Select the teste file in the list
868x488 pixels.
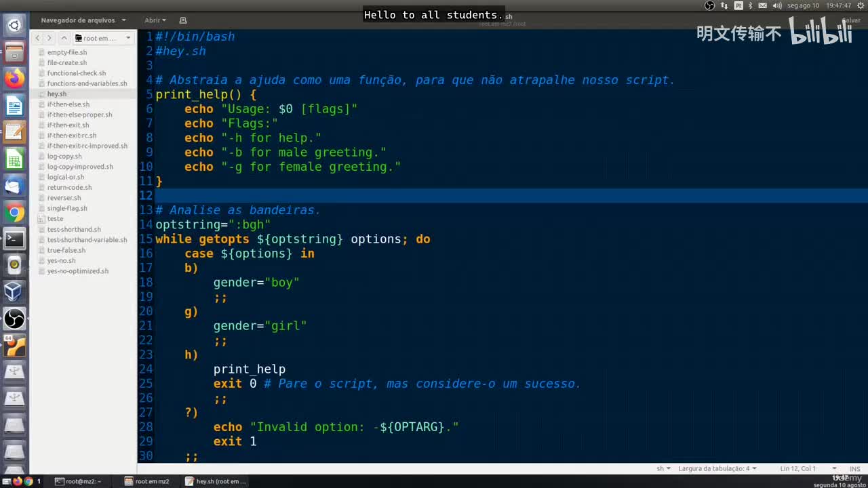click(56, 219)
